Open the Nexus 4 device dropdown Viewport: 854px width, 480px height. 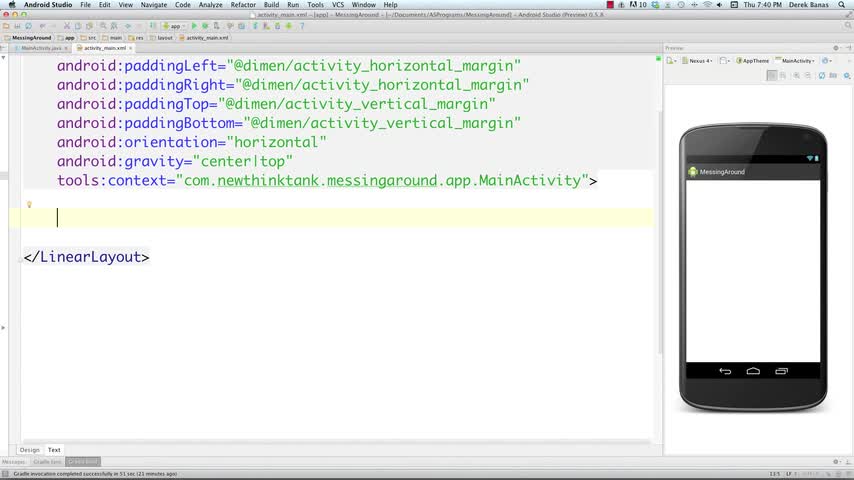pos(697,61)
